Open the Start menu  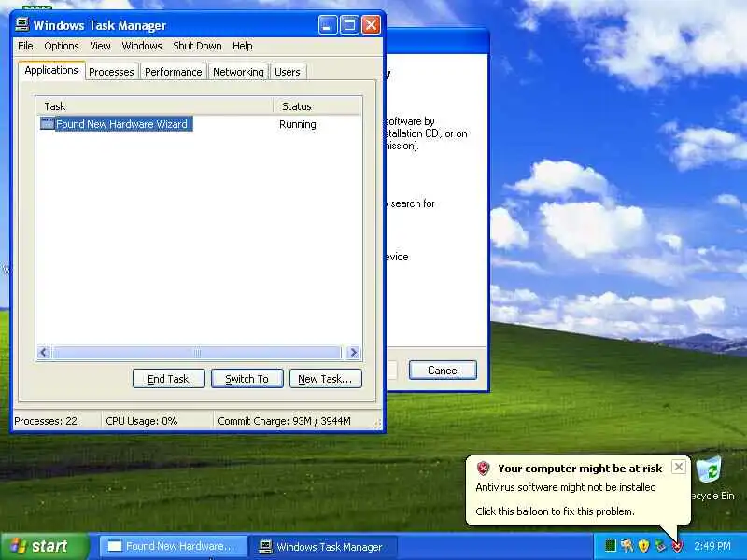[x=45, y=546]
